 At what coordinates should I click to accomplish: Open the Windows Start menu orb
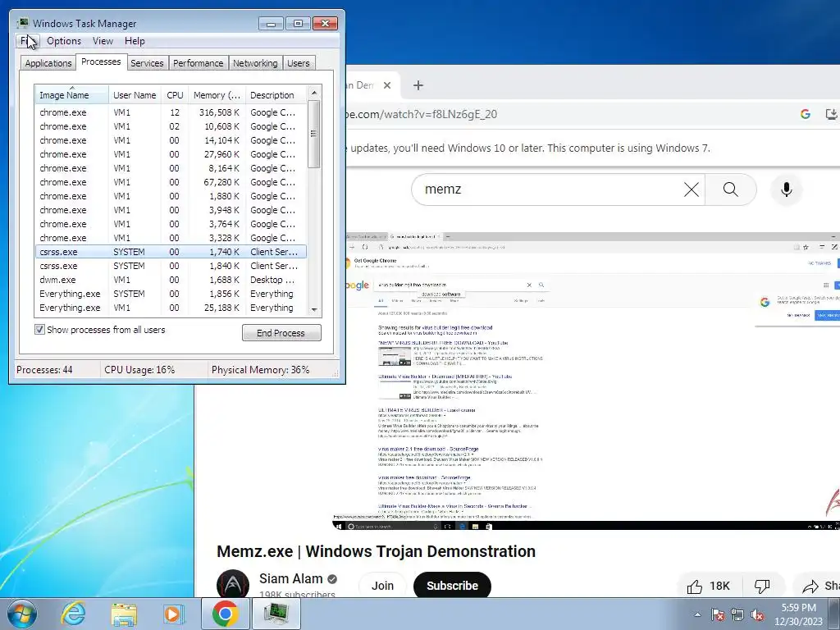pyautogui.click(x=22, y=614)
